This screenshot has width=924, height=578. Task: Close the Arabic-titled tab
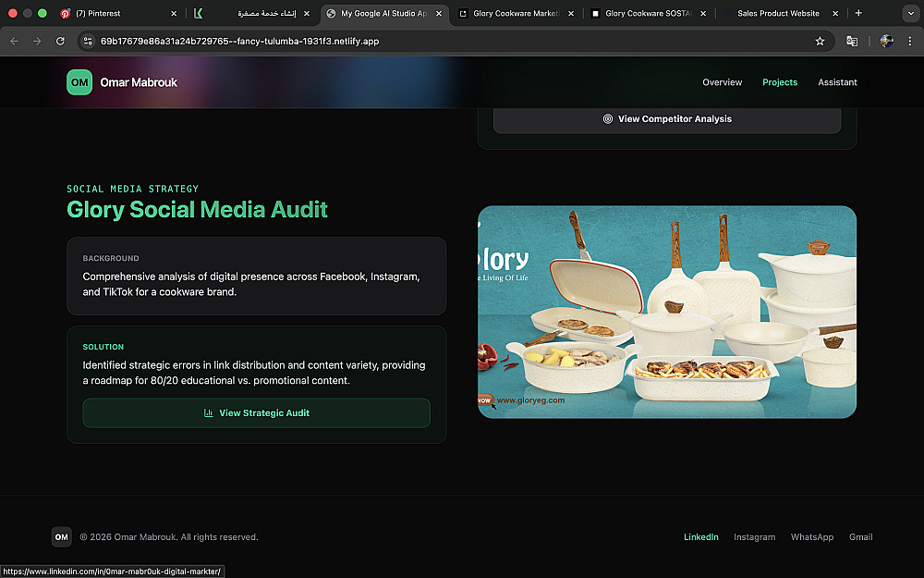307,14
